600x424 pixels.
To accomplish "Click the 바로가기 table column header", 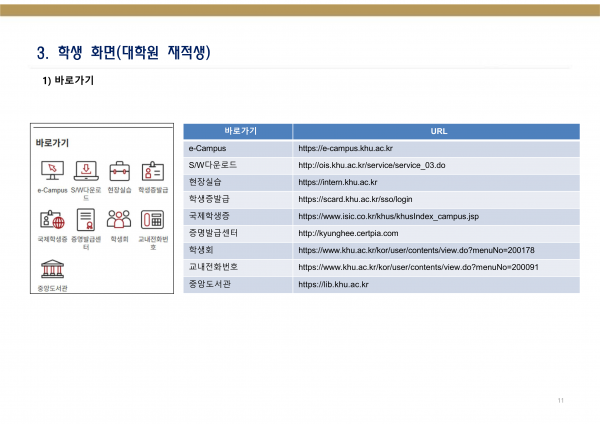I will [x=238, y=131].
